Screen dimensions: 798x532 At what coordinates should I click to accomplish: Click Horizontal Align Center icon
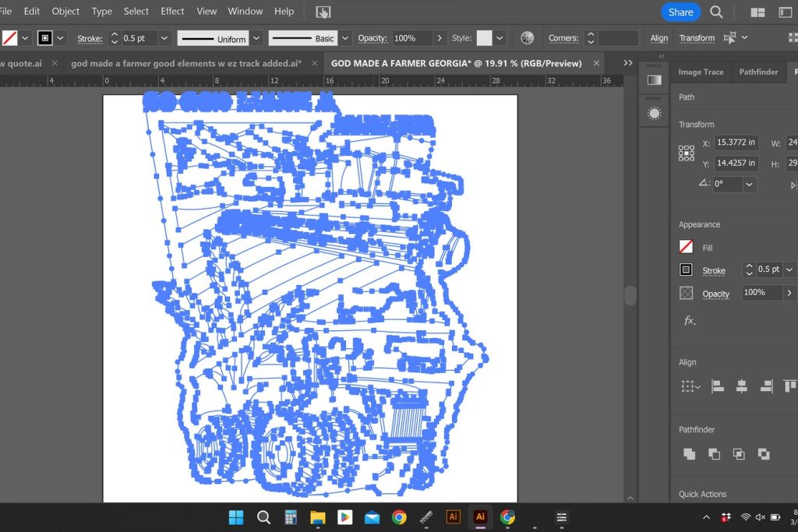tap(741, 386)
